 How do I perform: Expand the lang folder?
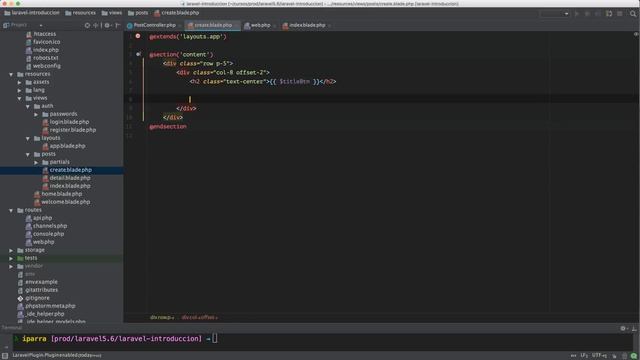19,90
